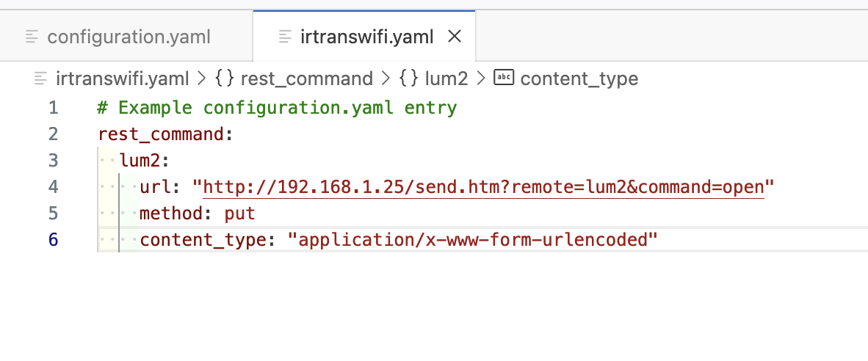Switch to the configuration.yaml tab

point(129,36)
